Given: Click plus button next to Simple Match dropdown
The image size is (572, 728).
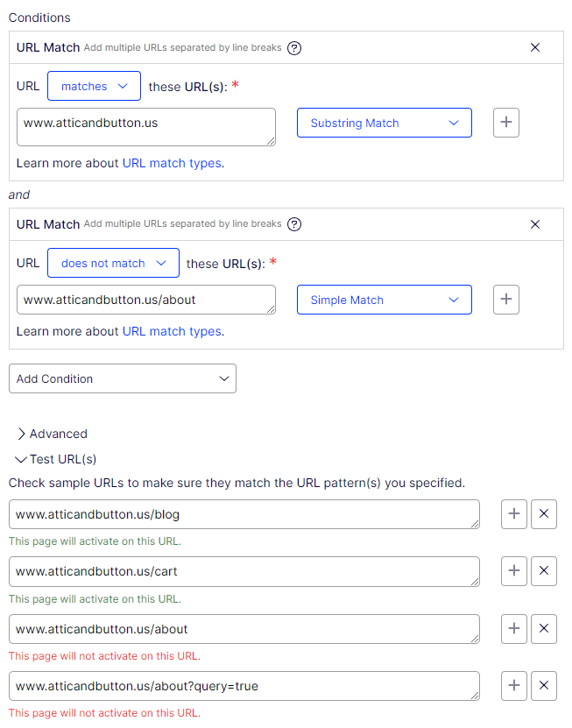Looking at the screenshot, I should point(506,300).
